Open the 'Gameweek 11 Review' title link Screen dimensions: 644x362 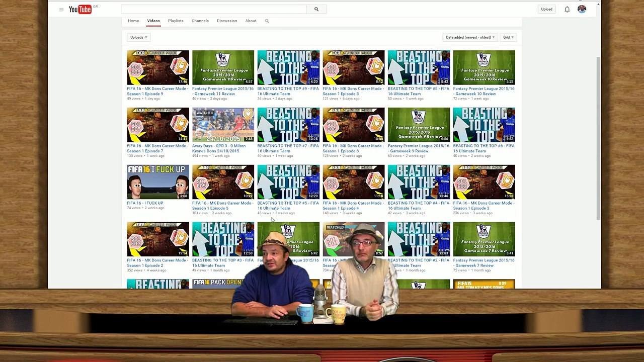tap(223, 91)
